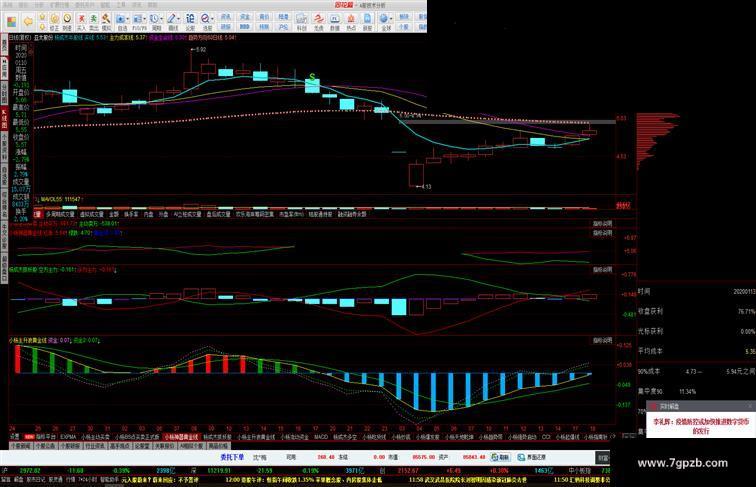This screenshot has height=487, width=756.
Task: Select the CCI indicator tab
Action: [546, 437]
